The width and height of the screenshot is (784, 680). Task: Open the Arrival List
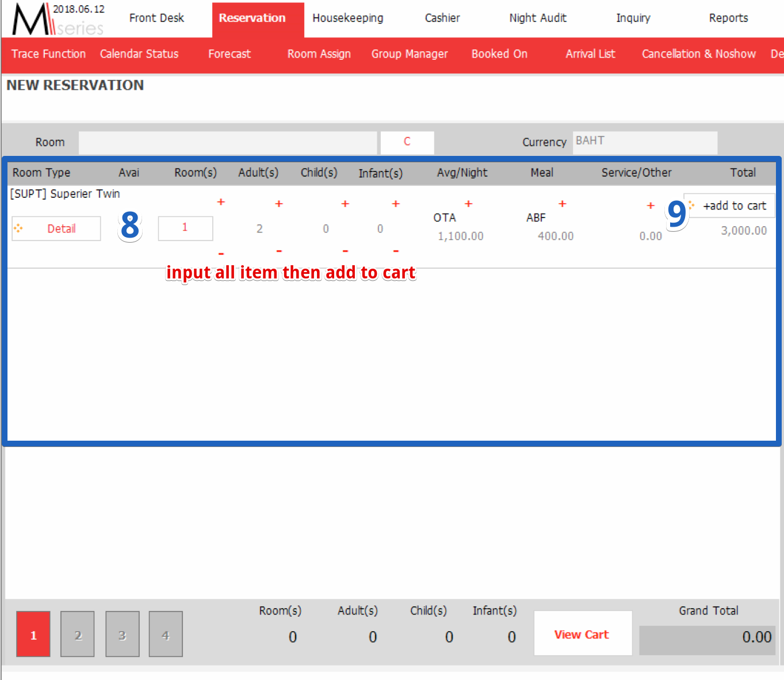(x=590, y=54)
